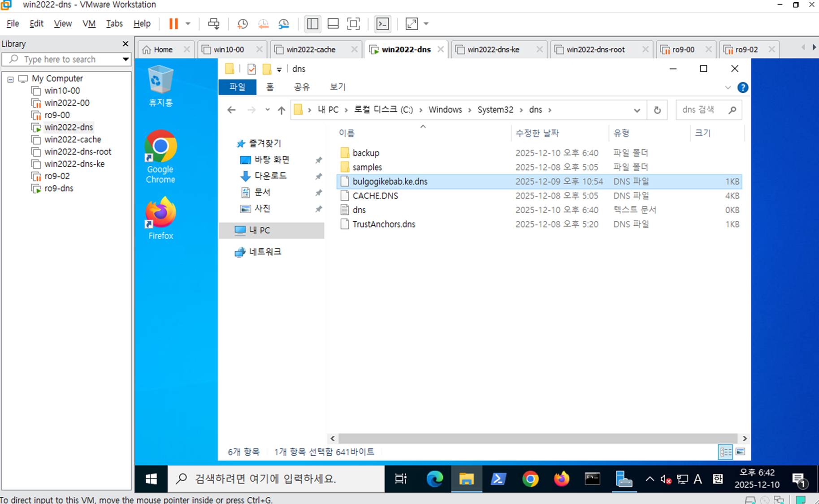This screenshot has width=819, height=504.
Task: Open Explorer help icon
Action: [742, 87]
